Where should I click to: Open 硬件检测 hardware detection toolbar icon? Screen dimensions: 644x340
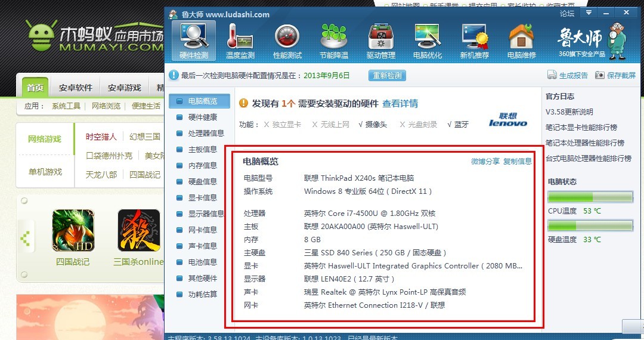coord(193,41)
